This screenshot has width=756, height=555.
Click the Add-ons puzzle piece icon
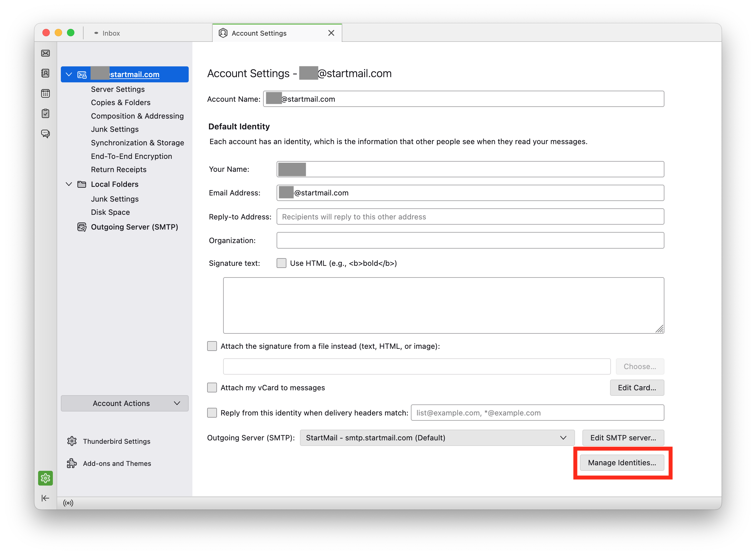coord(72,463)
